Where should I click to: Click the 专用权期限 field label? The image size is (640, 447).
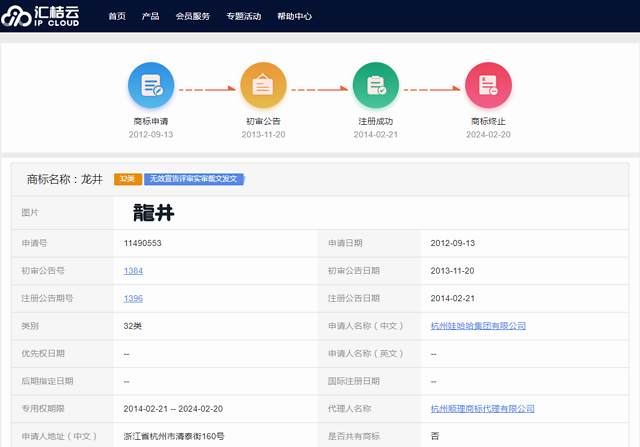43,409
